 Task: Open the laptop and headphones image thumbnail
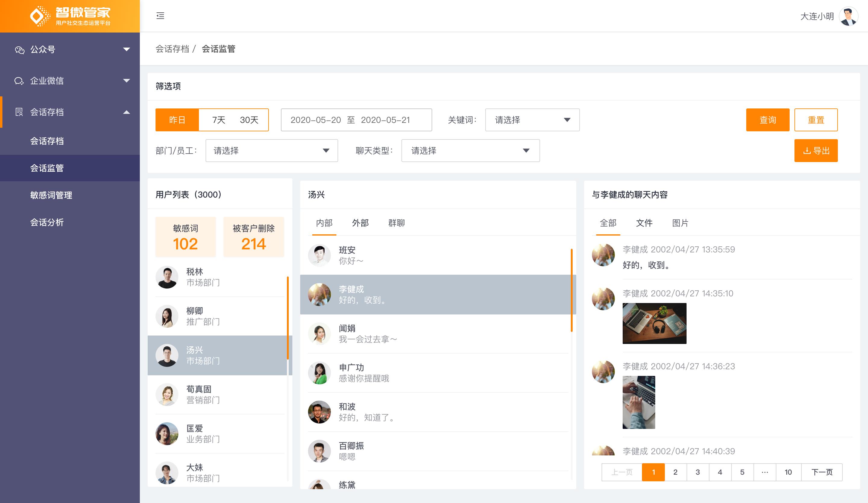click(654, 323)
